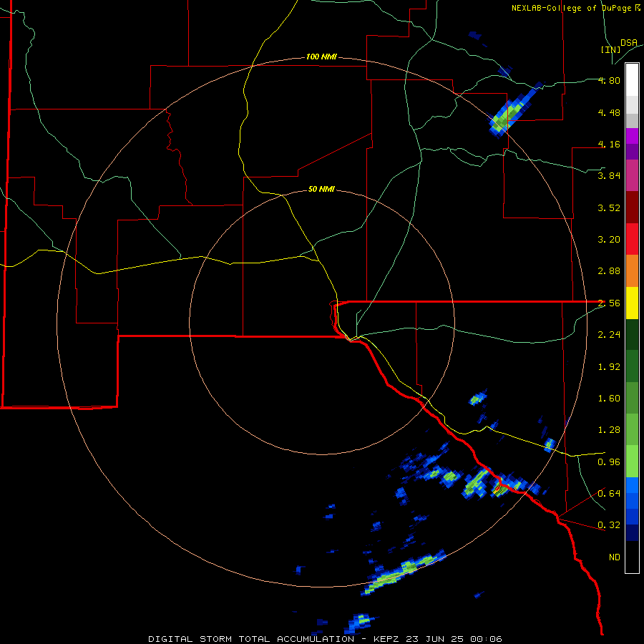
Task: Click the 2.56 legend value
Action: 609,303
